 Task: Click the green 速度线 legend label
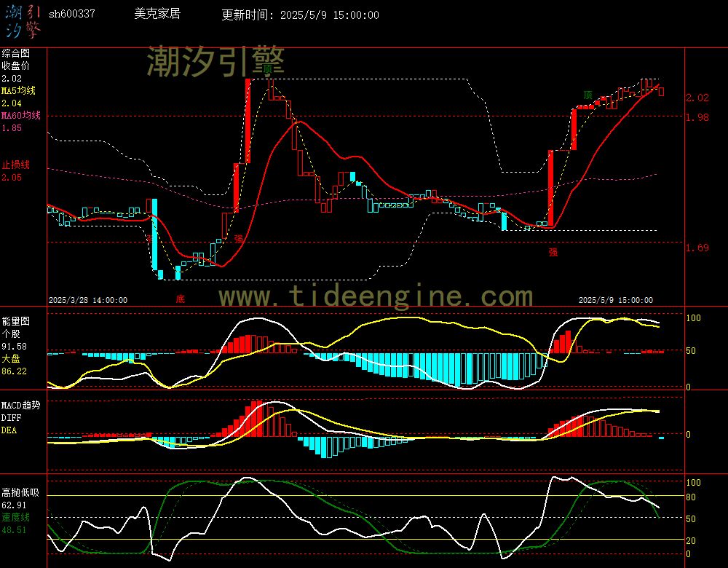click(x=15, y=517)
